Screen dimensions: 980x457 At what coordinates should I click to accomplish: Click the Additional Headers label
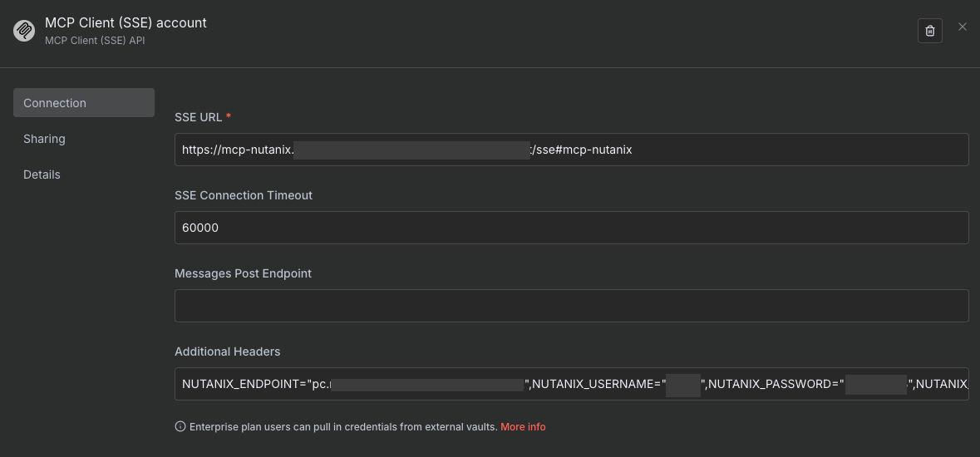click(x=227, y=351)
